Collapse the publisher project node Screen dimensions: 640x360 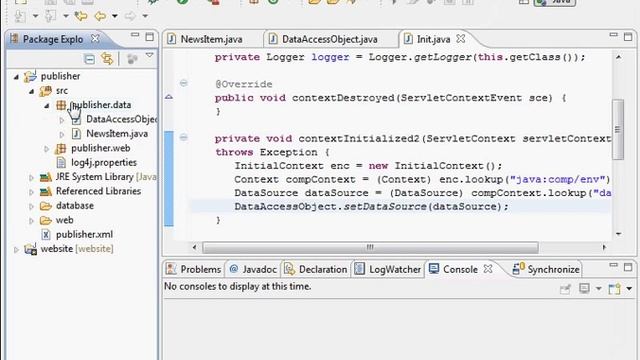pos(16,76)
